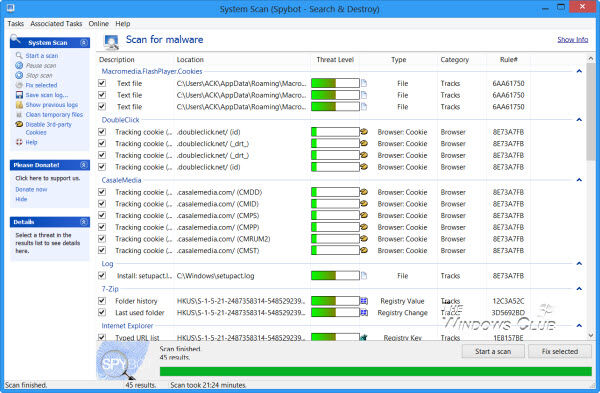Click the Fix selected icon in sidebar

[x=19, y=85]
